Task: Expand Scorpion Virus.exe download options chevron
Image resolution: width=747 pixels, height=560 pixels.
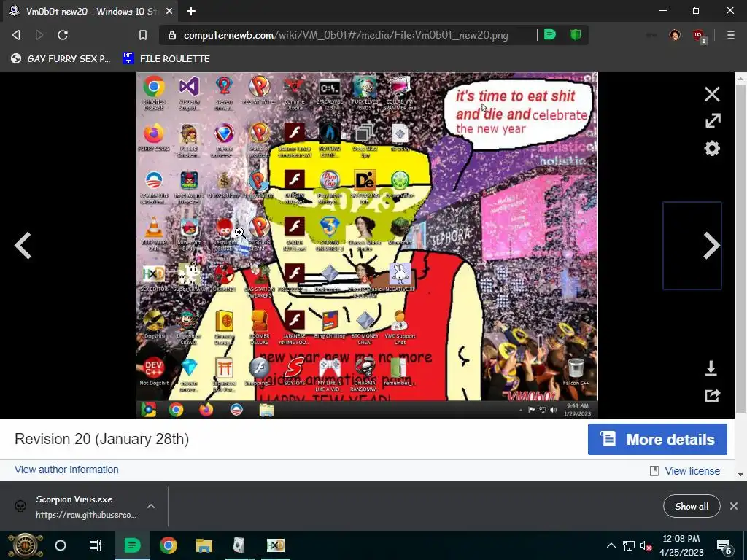Action: pyautogui.click(x=150, y=506)
